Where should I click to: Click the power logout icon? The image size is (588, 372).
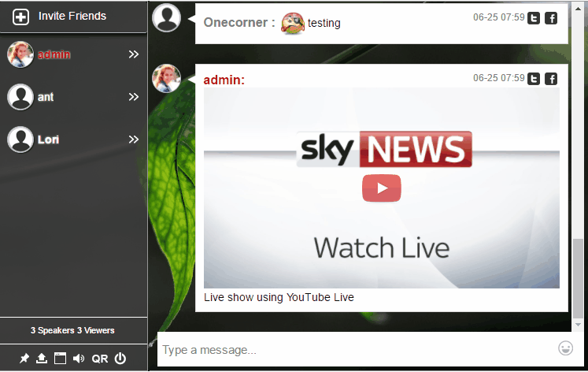[x=120, y=359]
